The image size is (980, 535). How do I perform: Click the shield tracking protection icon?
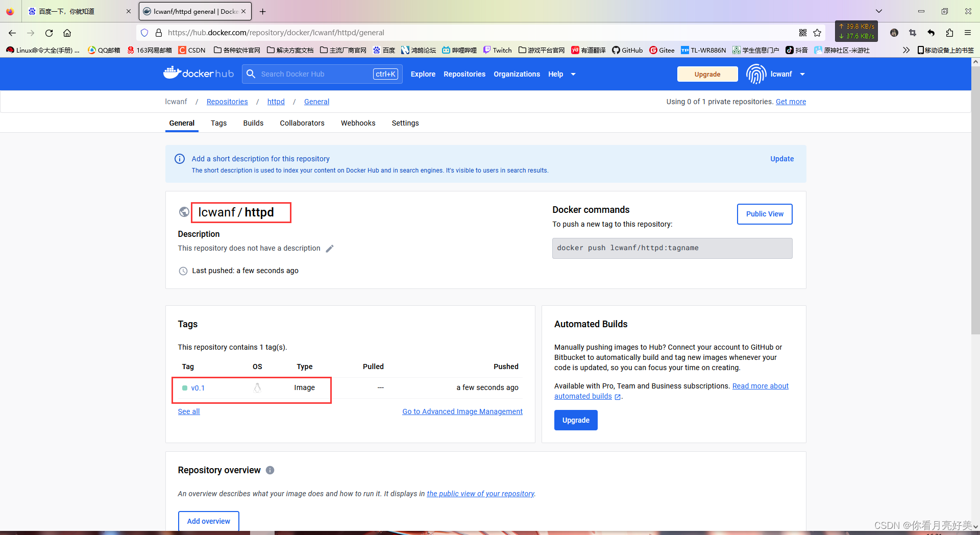[x=144, y=33]
